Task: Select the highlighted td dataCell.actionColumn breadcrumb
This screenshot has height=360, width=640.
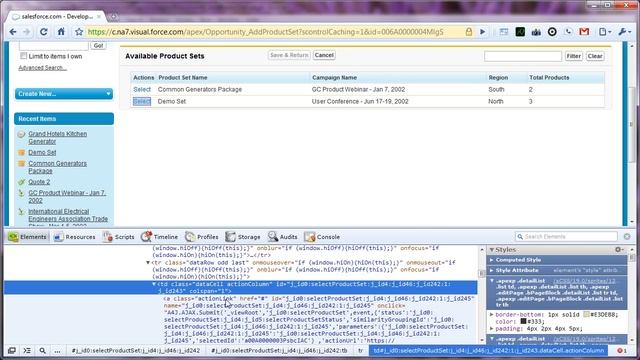Action: [x=489, y=350]
